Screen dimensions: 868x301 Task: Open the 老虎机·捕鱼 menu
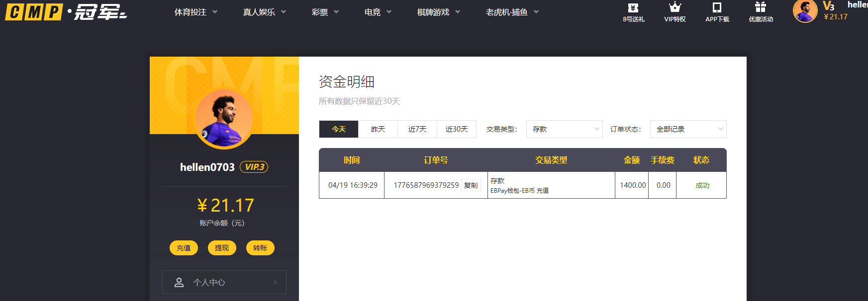pos(507,12)
